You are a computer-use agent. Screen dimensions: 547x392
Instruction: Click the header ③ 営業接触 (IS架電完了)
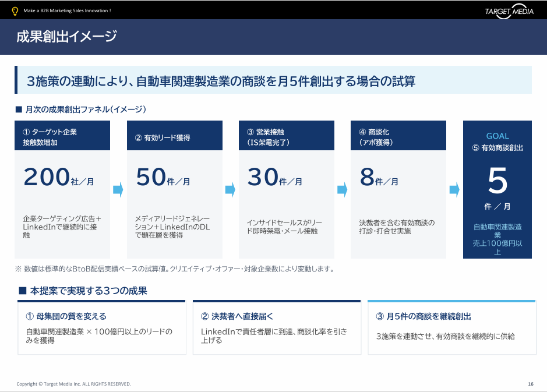[287, 136]
